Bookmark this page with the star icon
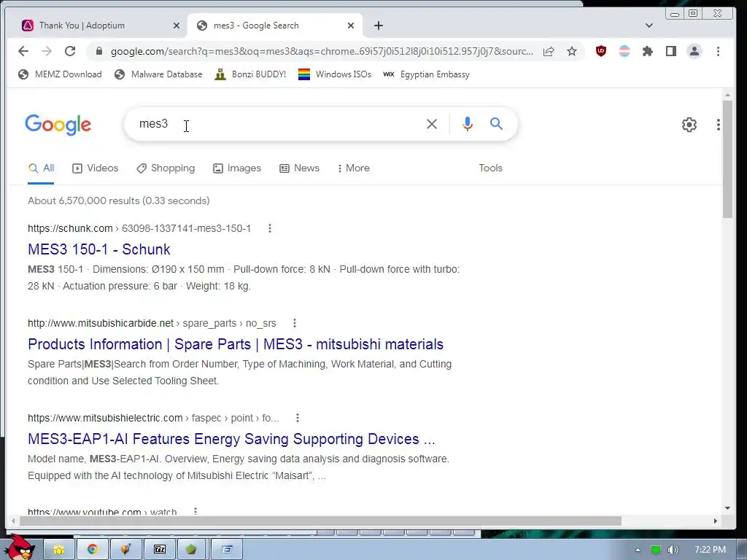747x560 pixels. (572, 51)
